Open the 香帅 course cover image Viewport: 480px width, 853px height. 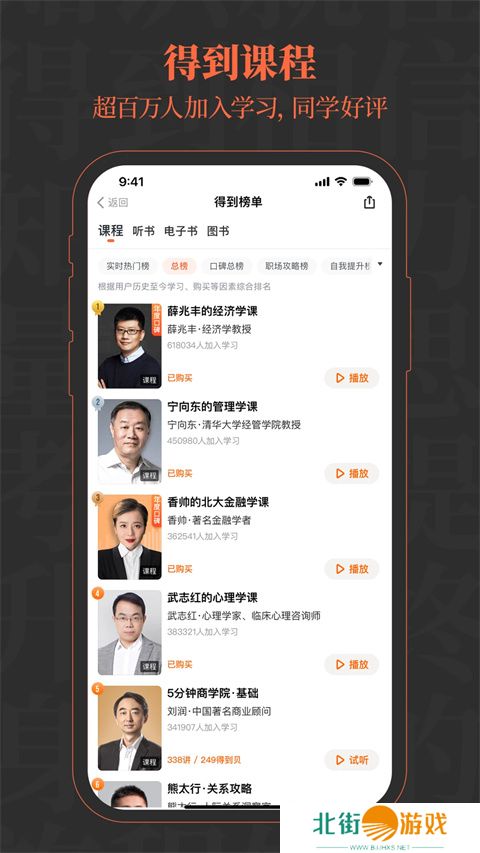coord(130,537)
